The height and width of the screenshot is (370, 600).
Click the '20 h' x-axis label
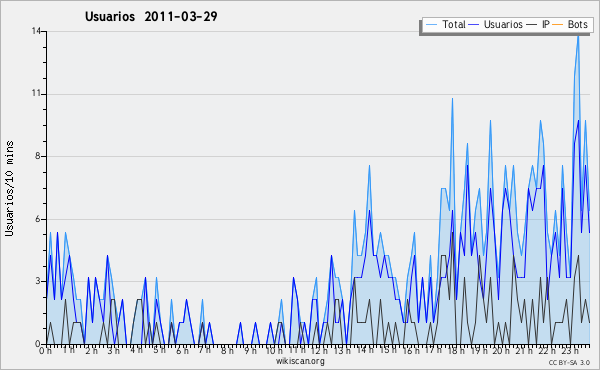[501, 350]
